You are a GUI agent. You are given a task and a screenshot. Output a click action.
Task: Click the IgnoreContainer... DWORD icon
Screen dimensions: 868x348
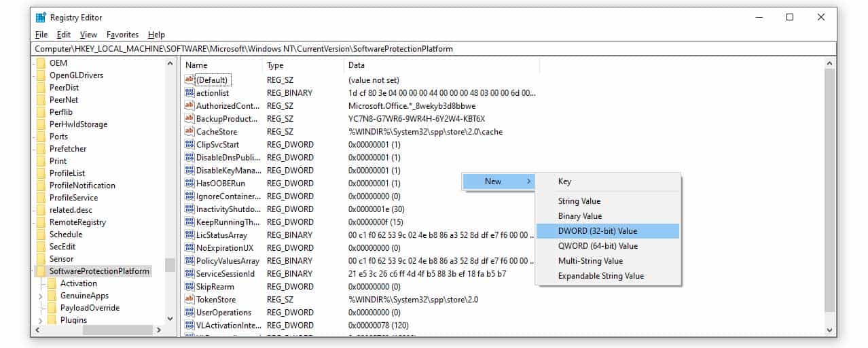click(189, 196)
